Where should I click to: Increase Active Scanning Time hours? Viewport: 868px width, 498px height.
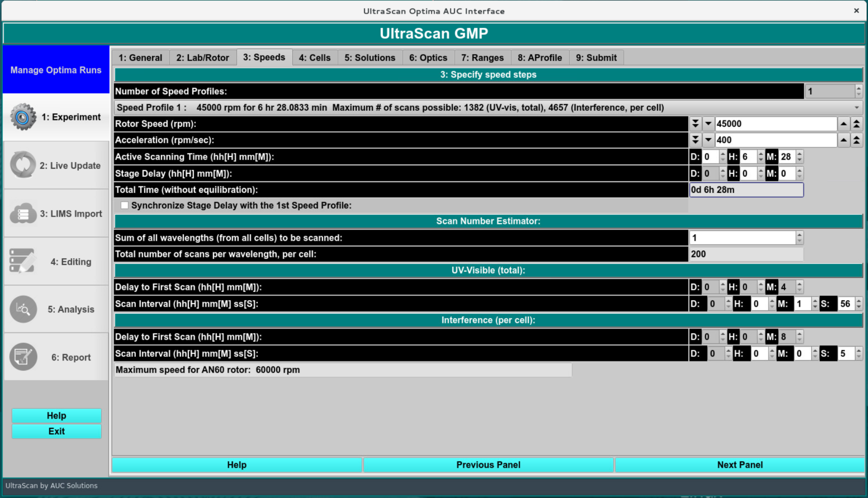coord(760,154)
